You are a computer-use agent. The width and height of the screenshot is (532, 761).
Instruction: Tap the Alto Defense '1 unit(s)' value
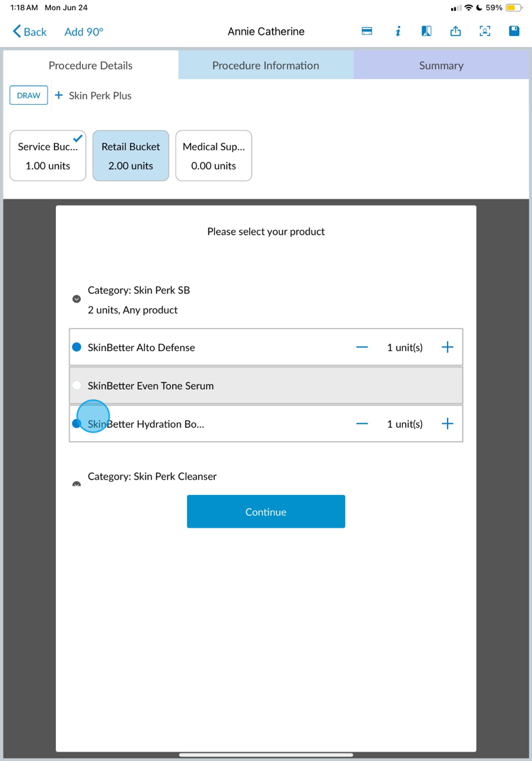coord(405,348)
